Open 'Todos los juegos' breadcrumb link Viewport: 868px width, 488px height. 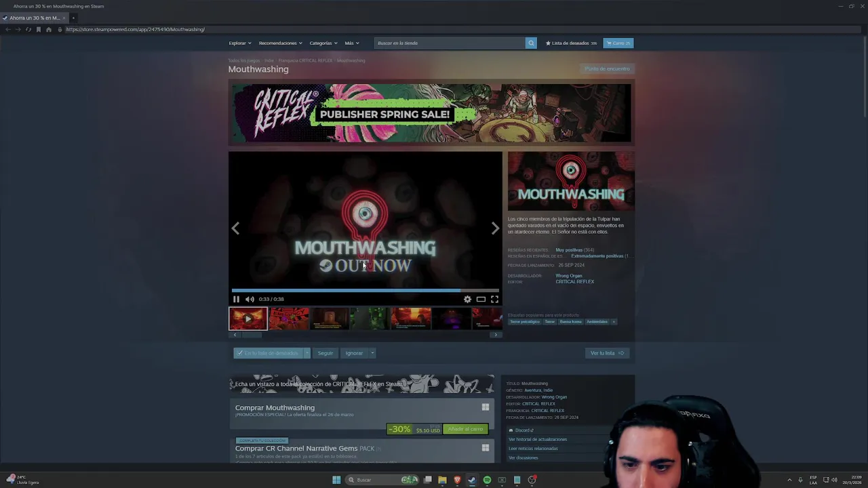pyautogui.click(x=243, y=60)
